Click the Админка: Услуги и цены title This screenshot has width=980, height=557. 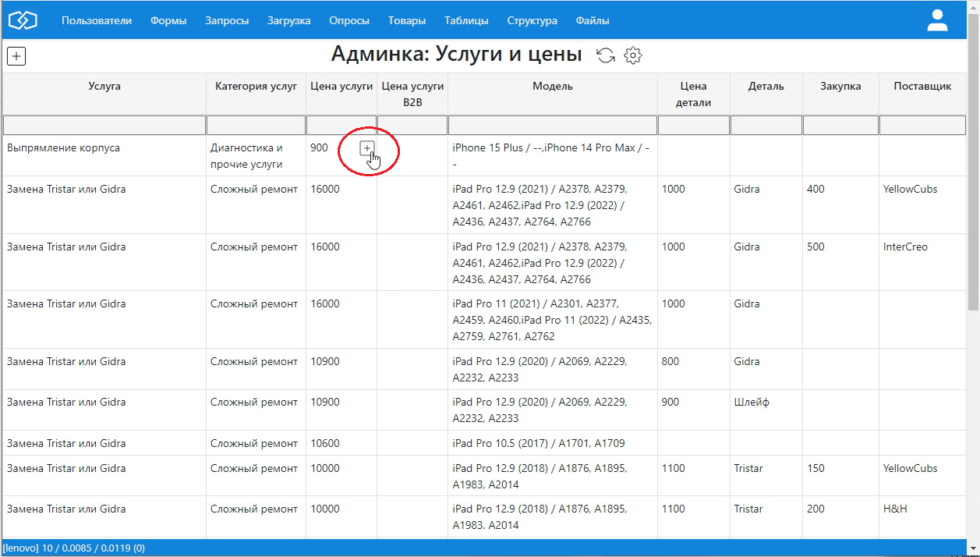(x=457, y=54)
